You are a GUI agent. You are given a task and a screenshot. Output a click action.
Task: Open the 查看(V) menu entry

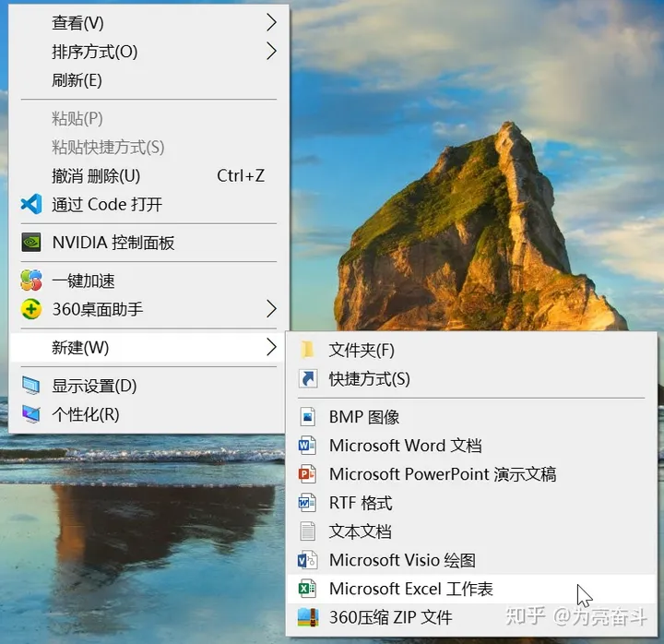point(148,22)
